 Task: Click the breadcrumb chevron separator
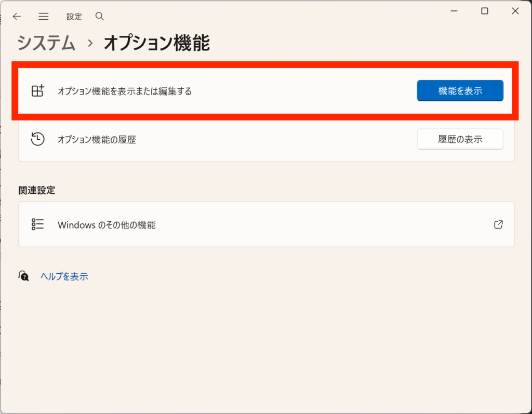pos(90,44)
